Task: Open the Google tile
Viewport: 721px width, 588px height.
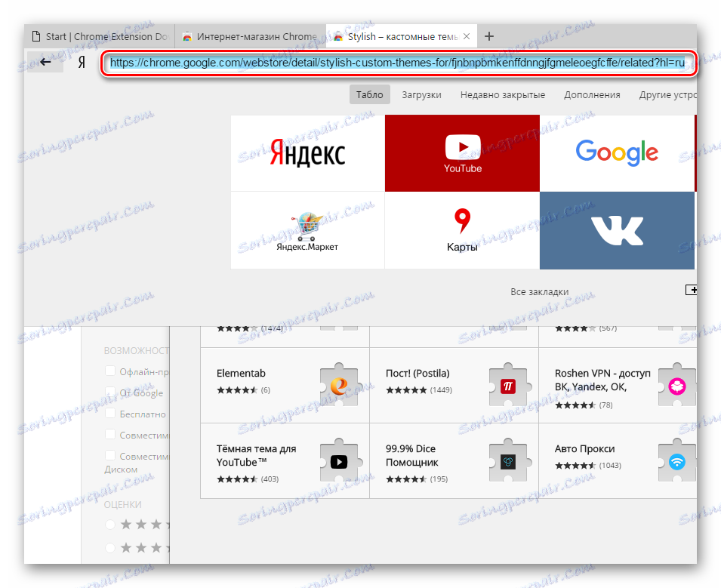Action: 617,153
